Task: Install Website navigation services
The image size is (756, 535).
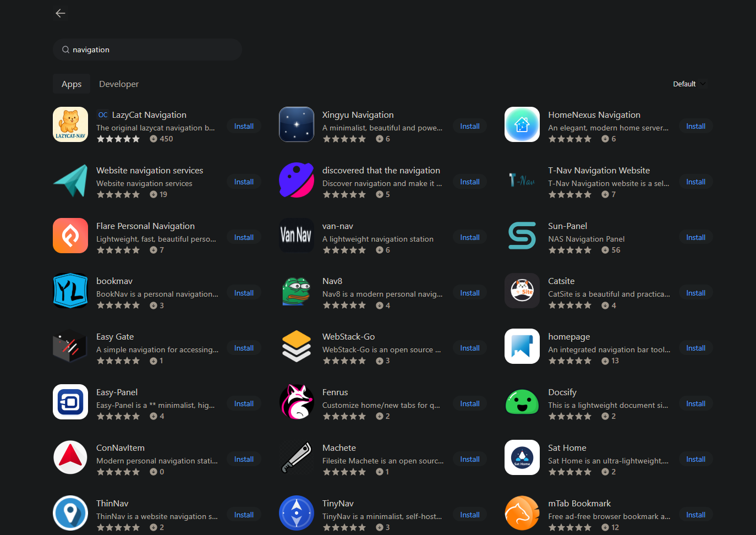Action: coord(244,182)
